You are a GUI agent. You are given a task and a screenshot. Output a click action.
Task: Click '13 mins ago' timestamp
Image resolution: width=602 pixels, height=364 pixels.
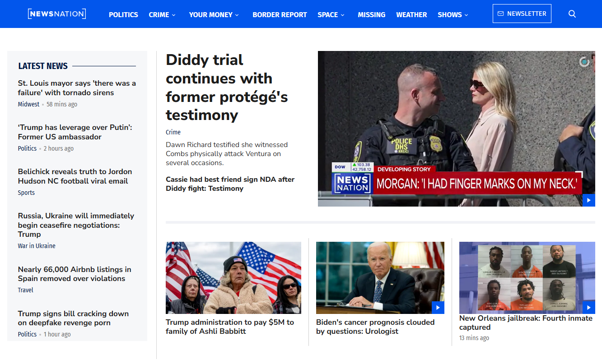point(474,338)
